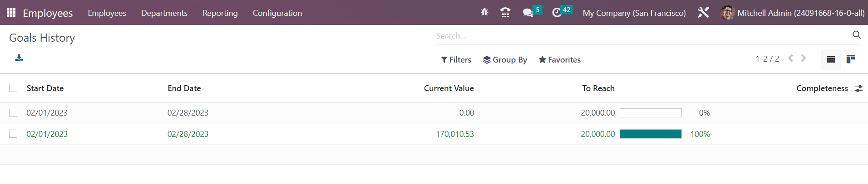Expand the Filters dropdown
Screen dimensions: 868x184
(x=456, y=60)
